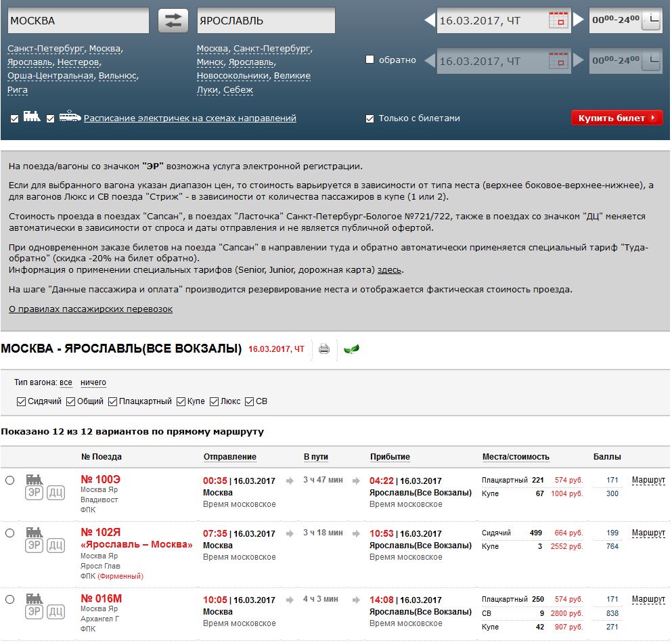Viewport: 672px width, 643px height.
Task: Click locomotive icon of train 016М
Action: 35,598
